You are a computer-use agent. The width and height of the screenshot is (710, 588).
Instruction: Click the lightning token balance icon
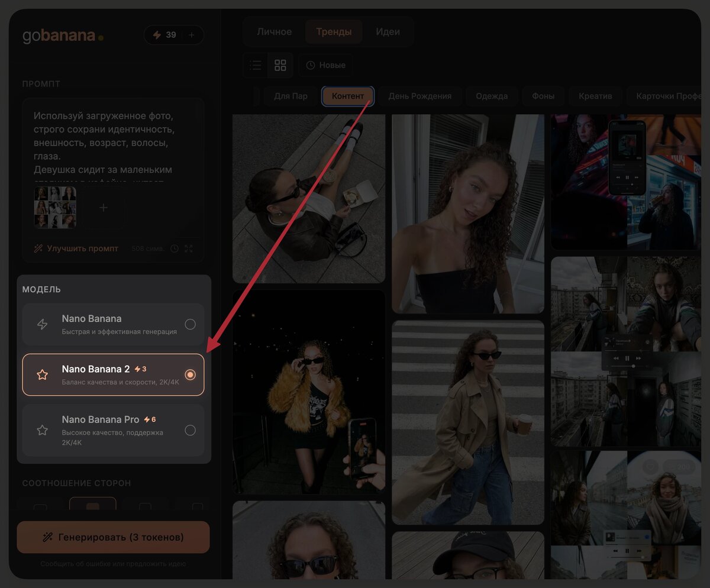pyautogui.click(x=157, y=35)
